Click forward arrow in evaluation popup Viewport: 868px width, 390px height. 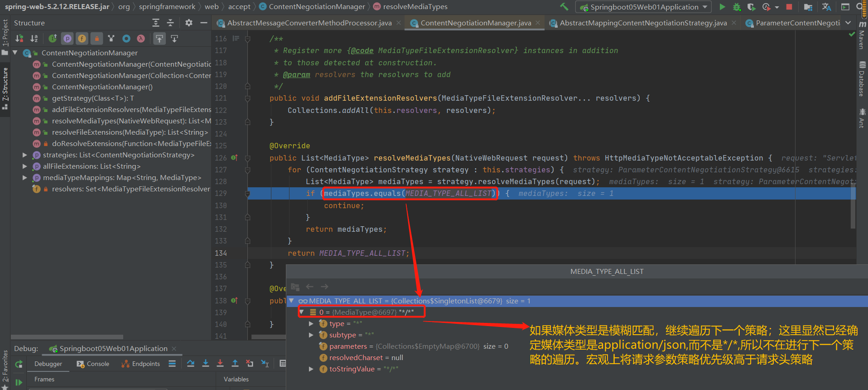[x=324, y=287]
